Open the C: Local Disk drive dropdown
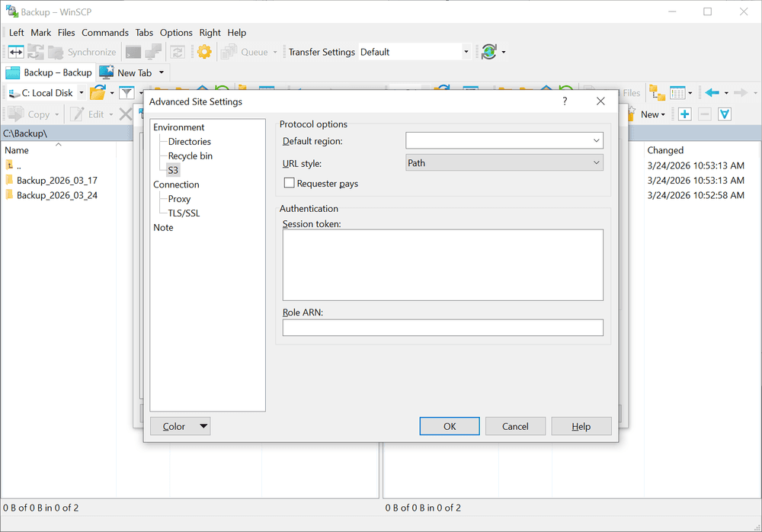 pos(82,92)
